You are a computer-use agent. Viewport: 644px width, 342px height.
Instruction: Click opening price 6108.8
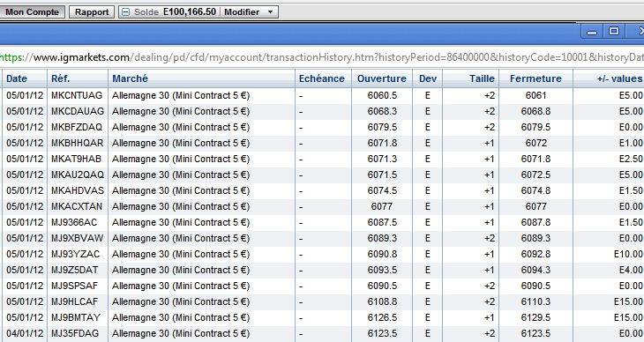[x=382, y=301]
